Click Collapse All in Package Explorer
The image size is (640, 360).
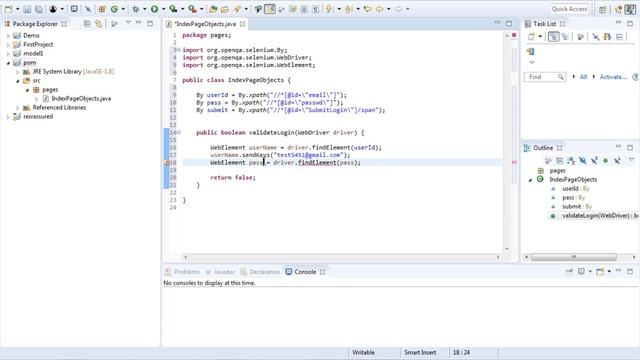tap(87, 24)
